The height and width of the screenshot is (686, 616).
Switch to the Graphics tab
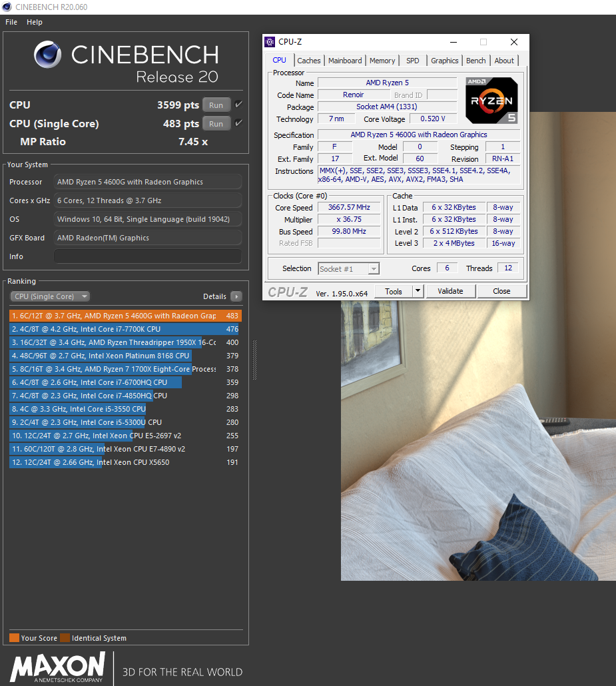point(444,61)
